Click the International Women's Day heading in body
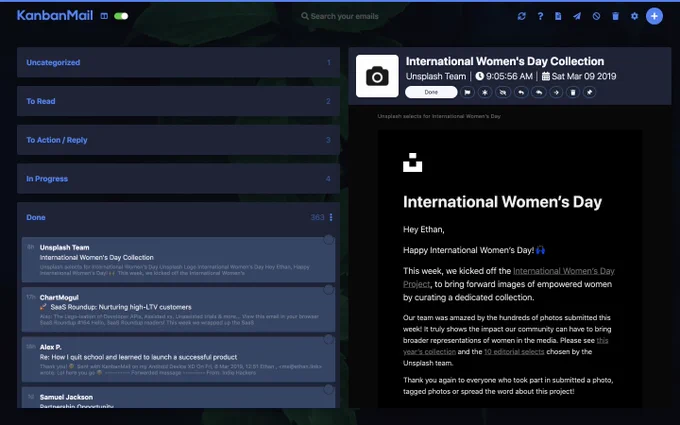 (x=503, y=202)
